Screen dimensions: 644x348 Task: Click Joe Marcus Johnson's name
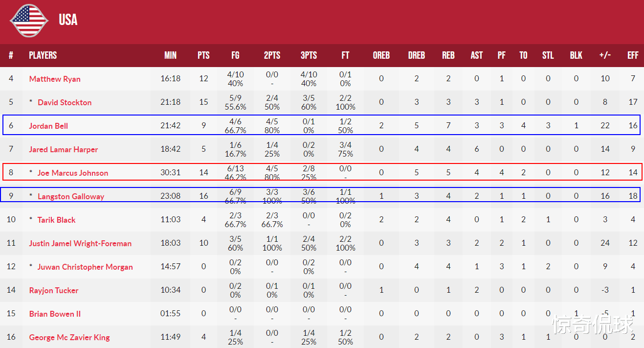coord(73,173)
